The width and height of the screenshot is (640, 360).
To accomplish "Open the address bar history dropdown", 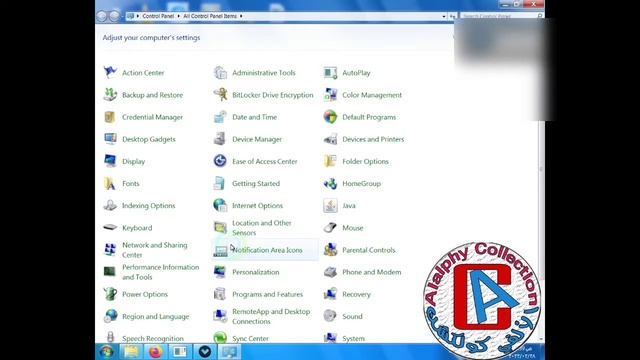I will coord(444,16).
